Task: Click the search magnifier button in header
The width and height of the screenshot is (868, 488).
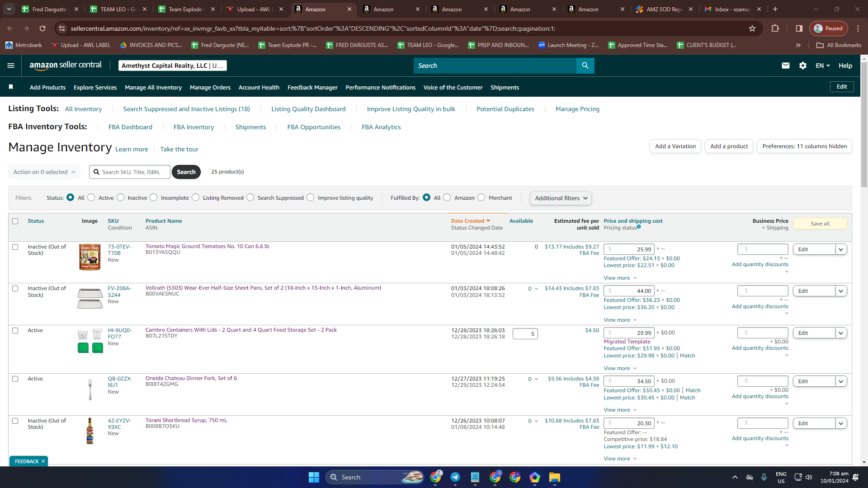Action: tap(585, 66)
